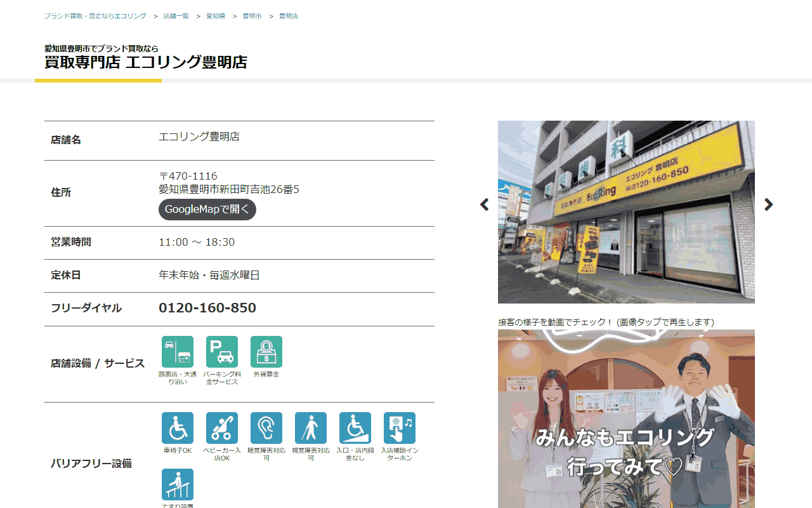Click the address 愛知県豊明市新田町吉池26番5
This screenshot has width=812, height=508.
point(229,189)
